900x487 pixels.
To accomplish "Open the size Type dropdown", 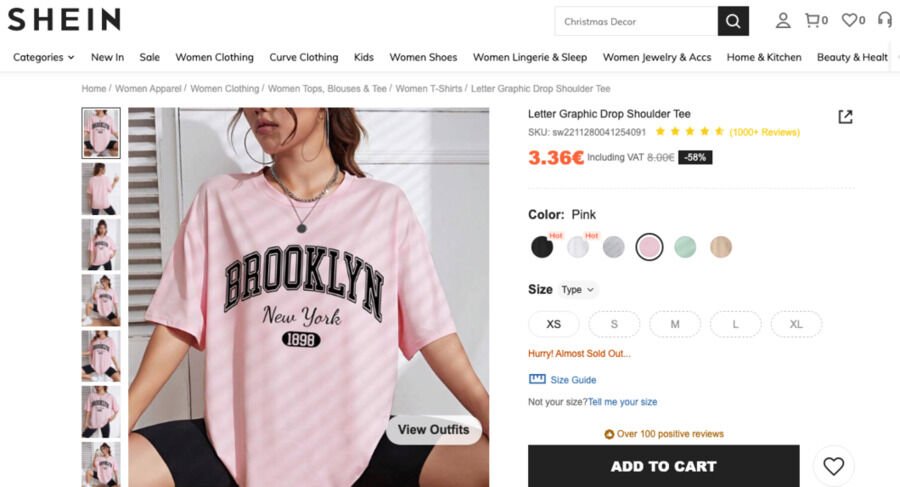I will click(x=578, y=290).
